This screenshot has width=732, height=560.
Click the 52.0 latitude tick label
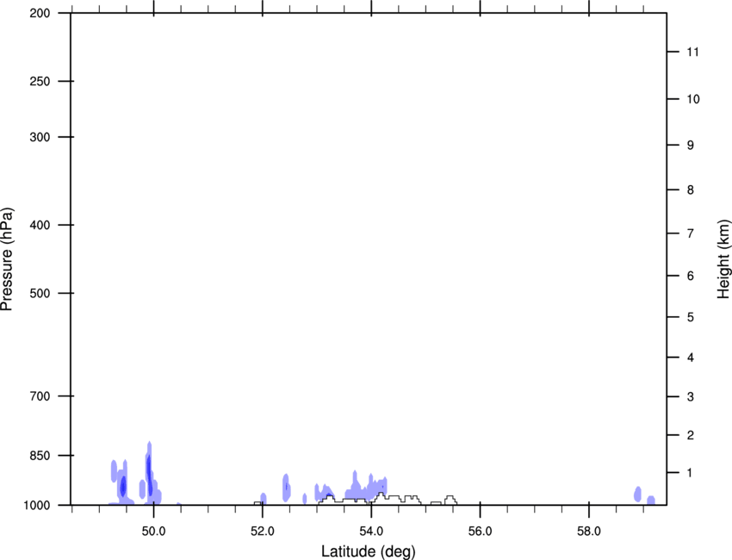click(263, 532)
